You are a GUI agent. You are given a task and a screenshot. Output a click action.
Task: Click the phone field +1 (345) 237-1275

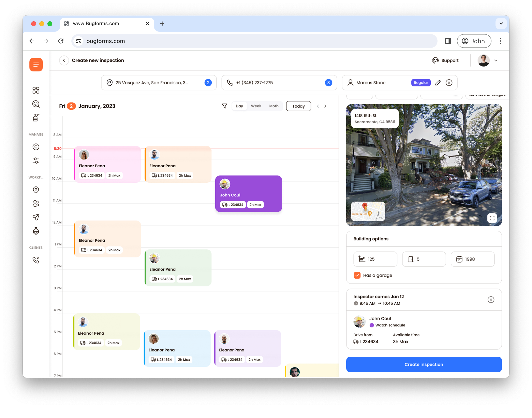pos(279,83)
